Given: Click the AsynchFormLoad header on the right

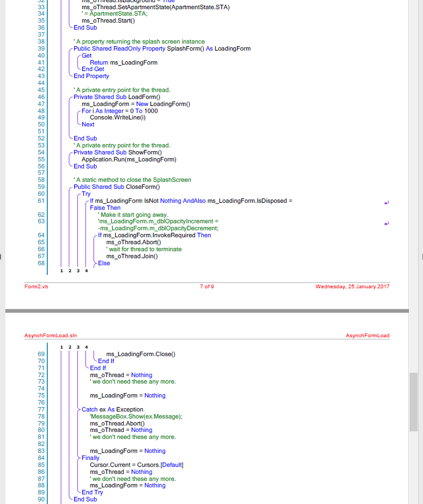Looking at the screenshot, I should pyautogui.click(x=368, y=336).
